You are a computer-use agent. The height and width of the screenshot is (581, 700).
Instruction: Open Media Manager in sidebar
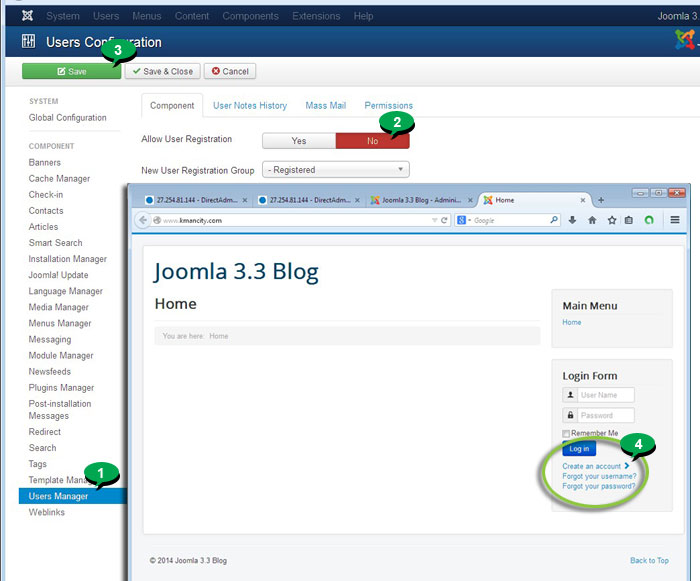point(58,307)
